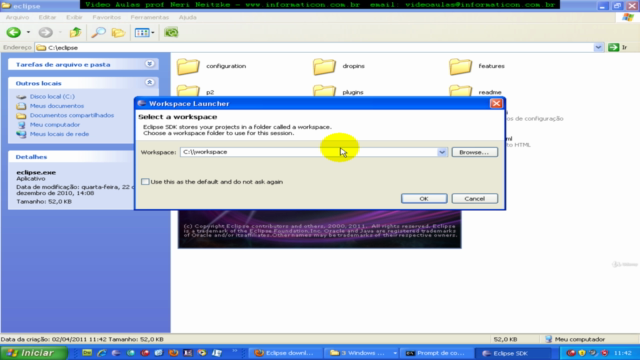640x360 pixels.
Task: Check 'Use this as the default' checkbox
Action: pyautogui.click(x=145, y=182)
